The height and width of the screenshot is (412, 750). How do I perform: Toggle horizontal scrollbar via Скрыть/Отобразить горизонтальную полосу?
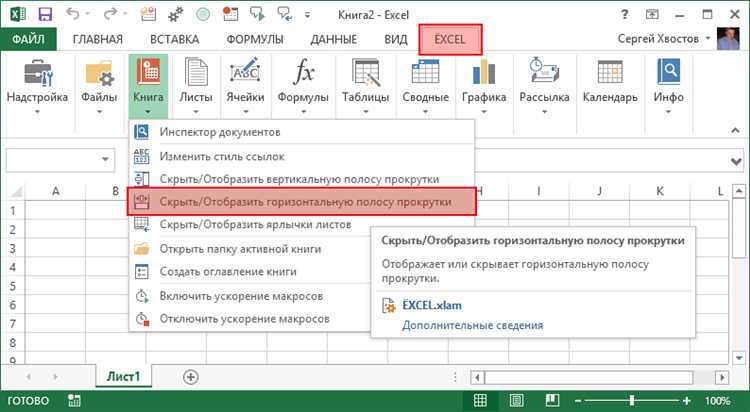(305, 202)
